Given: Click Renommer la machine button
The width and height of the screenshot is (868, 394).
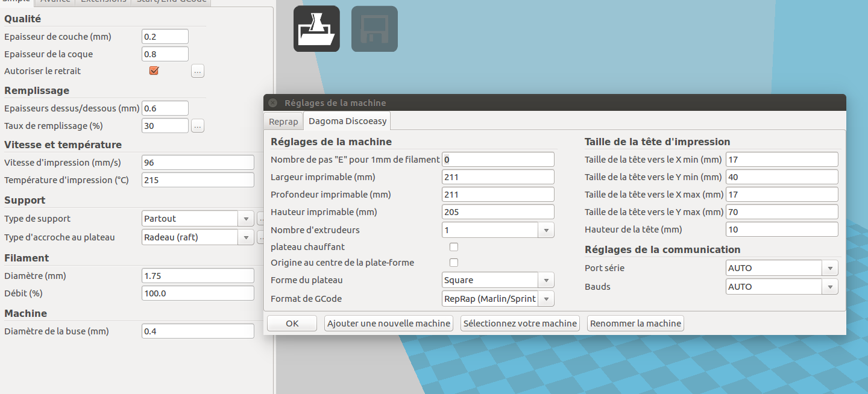Looking at the screenshot, I should tap(635, 324).
